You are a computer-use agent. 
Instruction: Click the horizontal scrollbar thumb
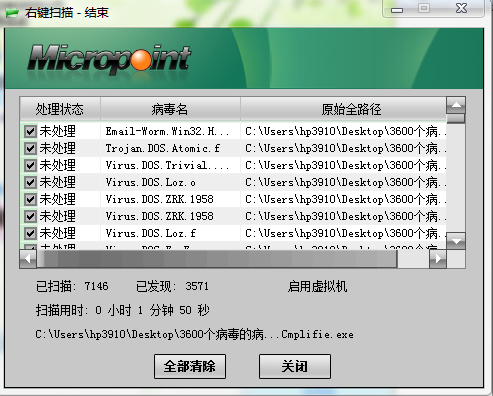217,258
